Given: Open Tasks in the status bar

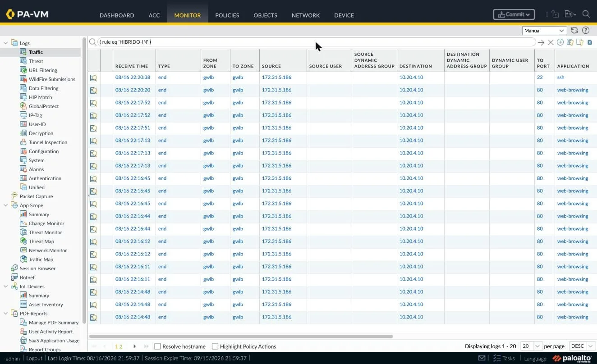Looking at the screenshot, I should pos(504,358).
